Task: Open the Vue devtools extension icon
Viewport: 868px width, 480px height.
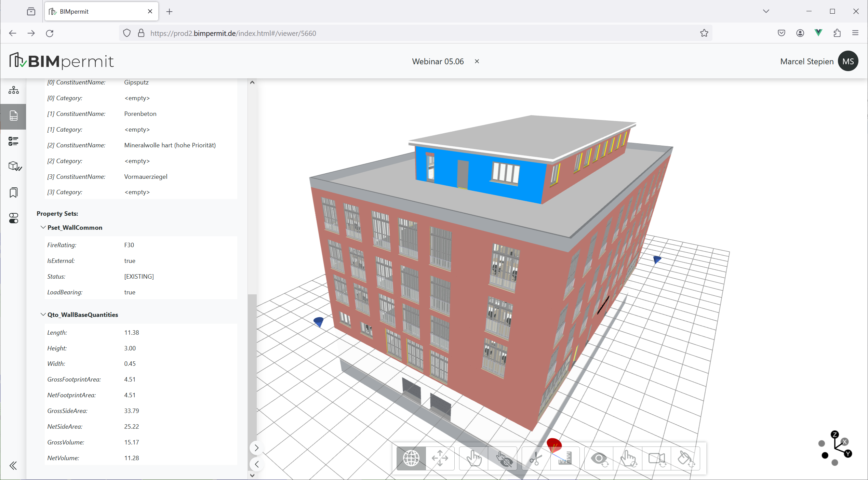Action: (x=818, y=33)
